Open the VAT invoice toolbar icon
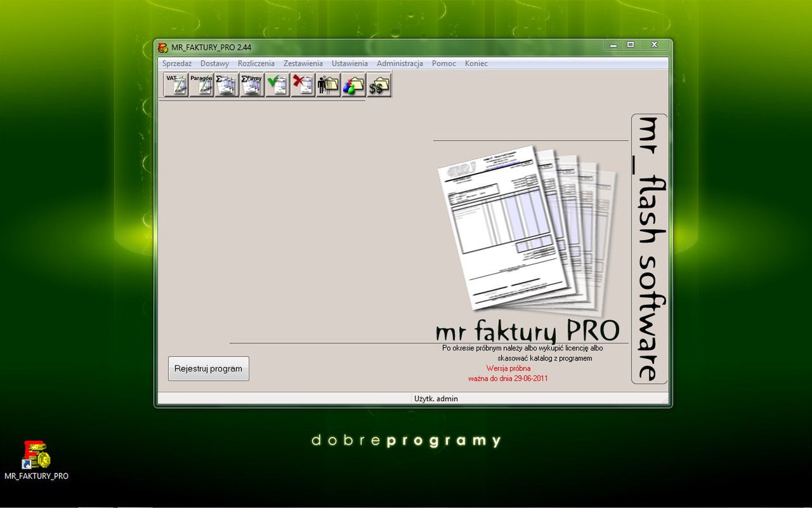 tap(176, 84)
